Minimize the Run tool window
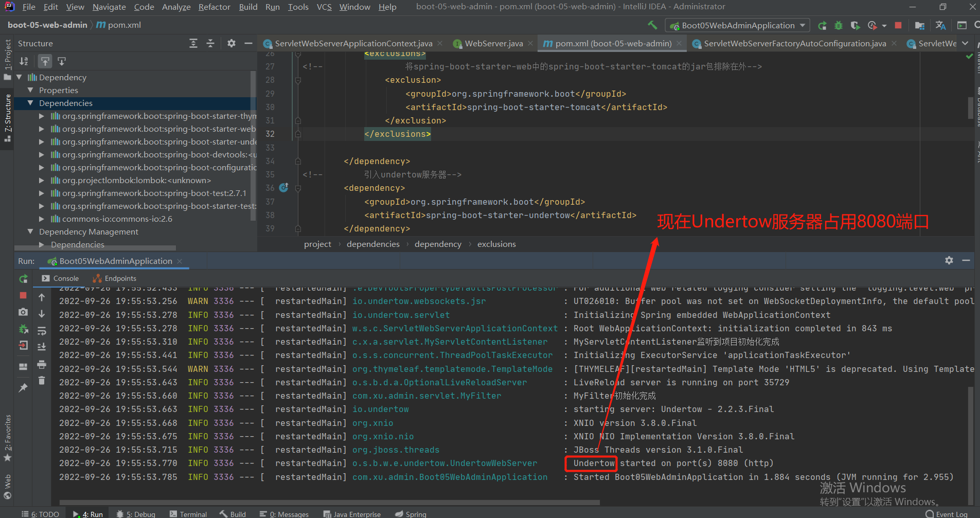Image resolution: width=980 pixels, height=518 pixels. click(966, 260)
